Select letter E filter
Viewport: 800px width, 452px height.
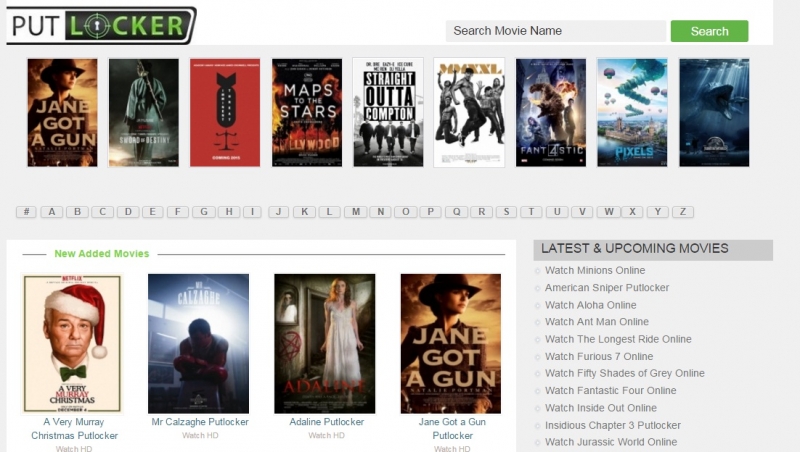click(153, 212)
